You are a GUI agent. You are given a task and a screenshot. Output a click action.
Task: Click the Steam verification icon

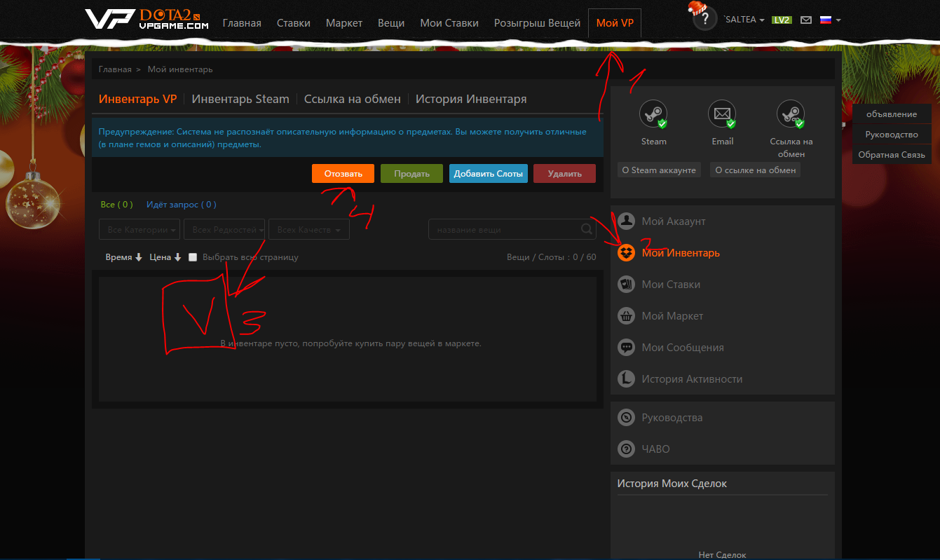653,114
